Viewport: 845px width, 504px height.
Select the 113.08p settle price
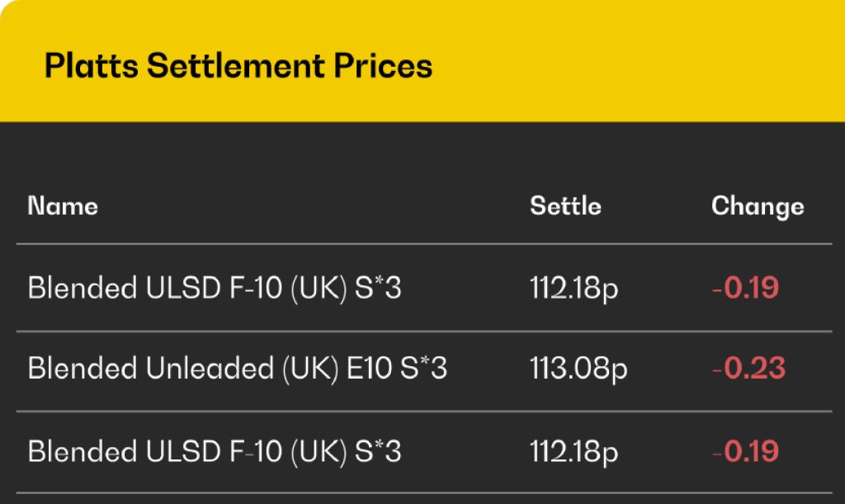point(578,368)
